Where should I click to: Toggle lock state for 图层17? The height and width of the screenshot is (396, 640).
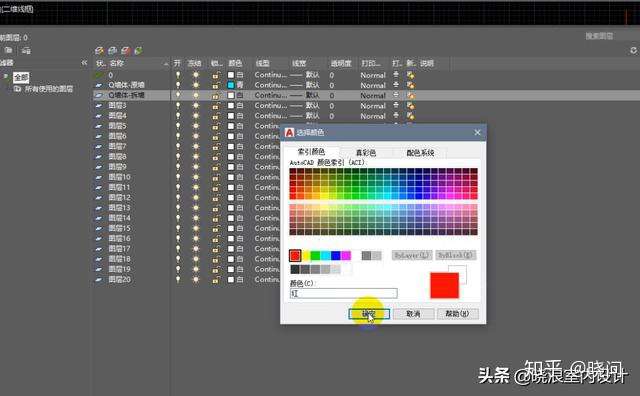(216, 249)
